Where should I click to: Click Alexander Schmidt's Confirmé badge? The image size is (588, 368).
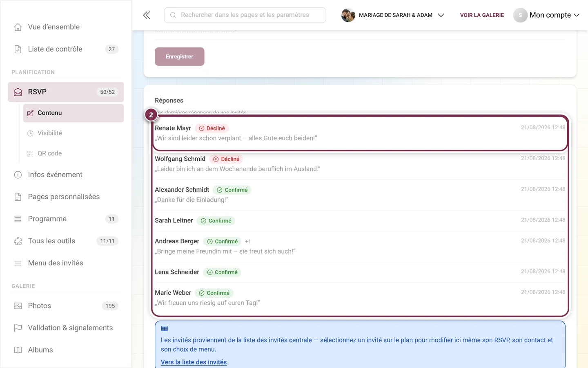tap(232, 190)
